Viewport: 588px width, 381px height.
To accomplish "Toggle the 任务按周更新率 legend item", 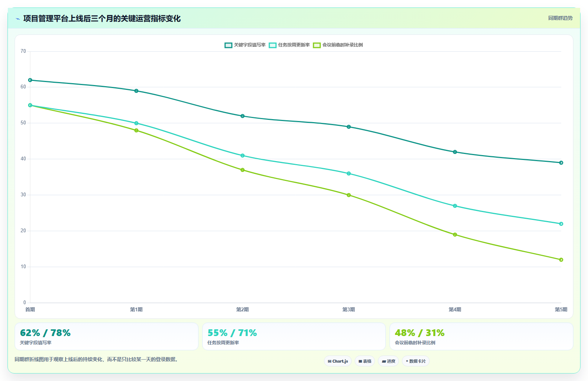I will tap(289, 45).
